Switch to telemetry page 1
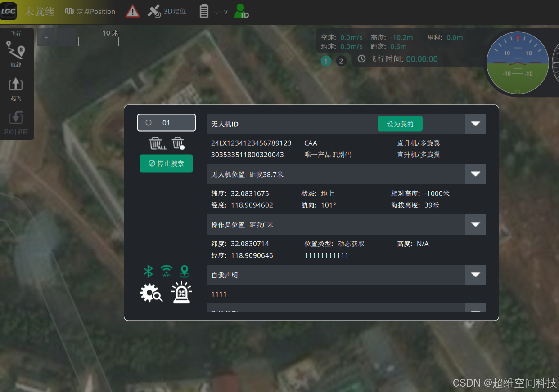 click(x=326, y=61)
